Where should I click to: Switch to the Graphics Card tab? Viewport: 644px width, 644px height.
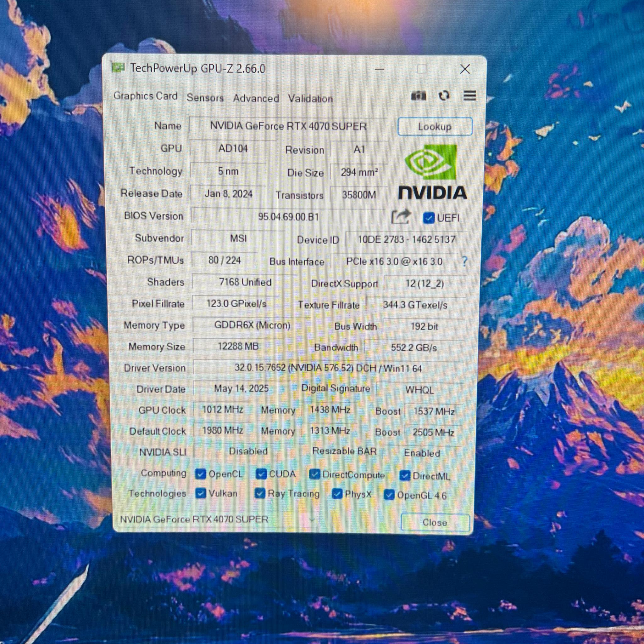[145, 96]
